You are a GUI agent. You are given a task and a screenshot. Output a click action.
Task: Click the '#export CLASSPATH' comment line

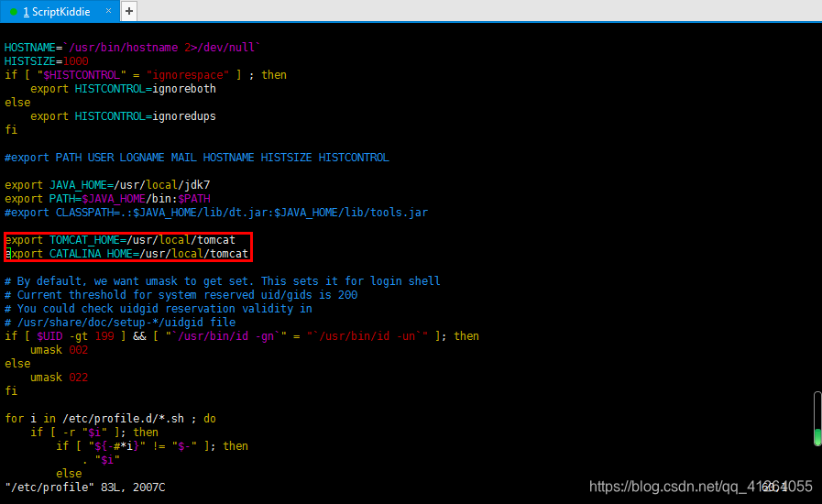click(x=216, y=213)
